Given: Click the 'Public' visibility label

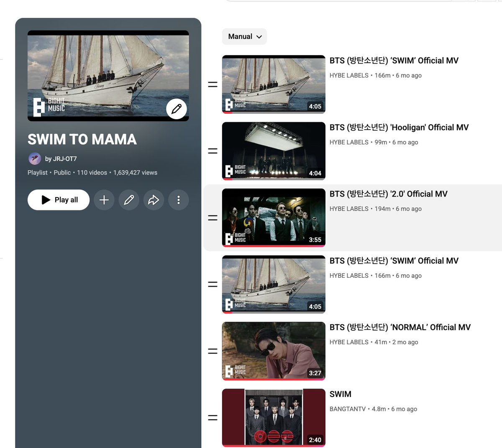Looking at the screenshot, I should point(62,172).
